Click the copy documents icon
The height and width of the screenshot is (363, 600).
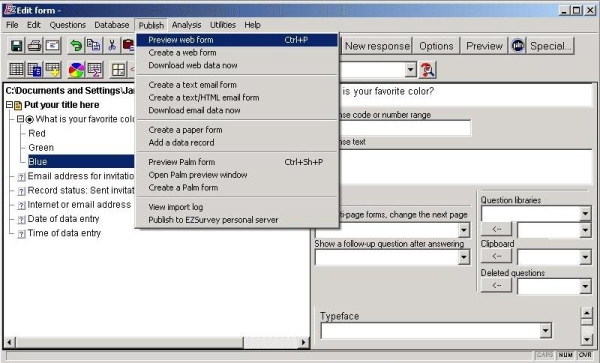(94, 46)
